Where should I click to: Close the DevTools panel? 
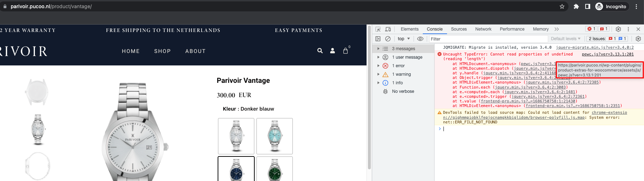(638, 29)
